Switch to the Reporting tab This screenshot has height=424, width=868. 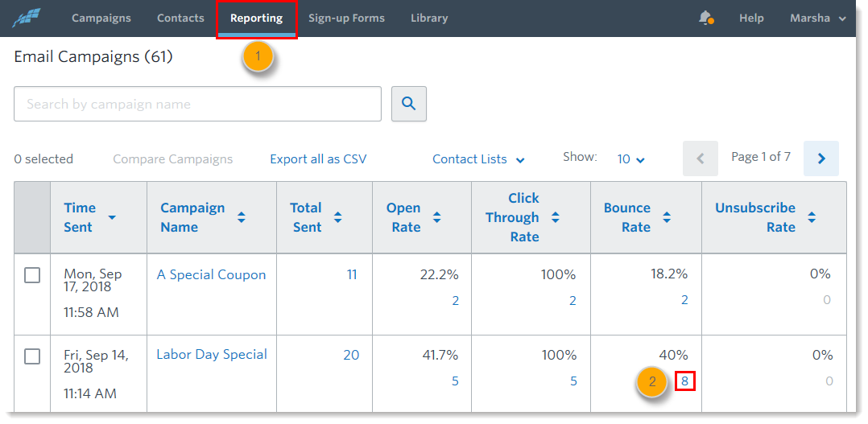point(256,19)
